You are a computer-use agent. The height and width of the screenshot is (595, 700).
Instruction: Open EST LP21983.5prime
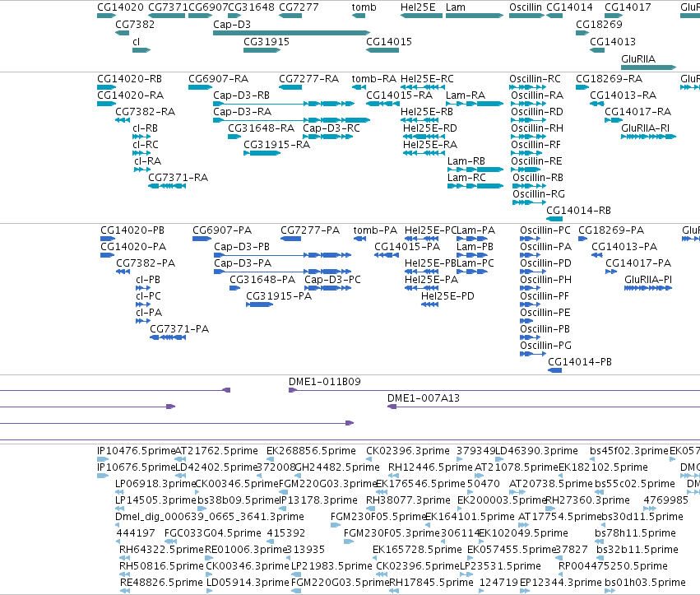click(x=296, y=575)
